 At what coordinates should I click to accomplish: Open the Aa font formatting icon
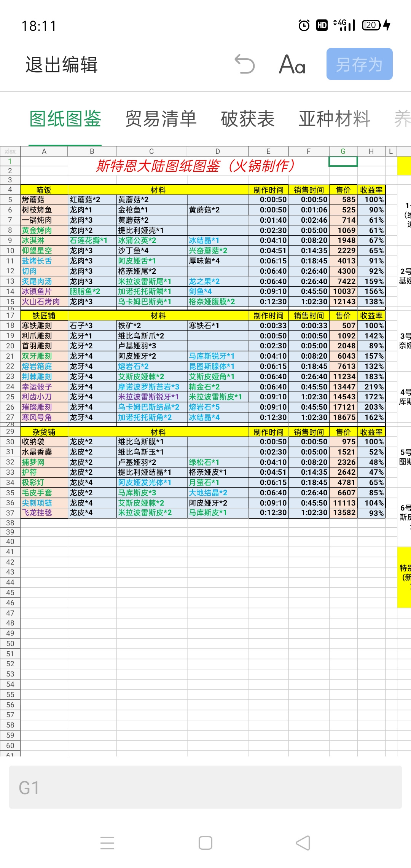292,64
